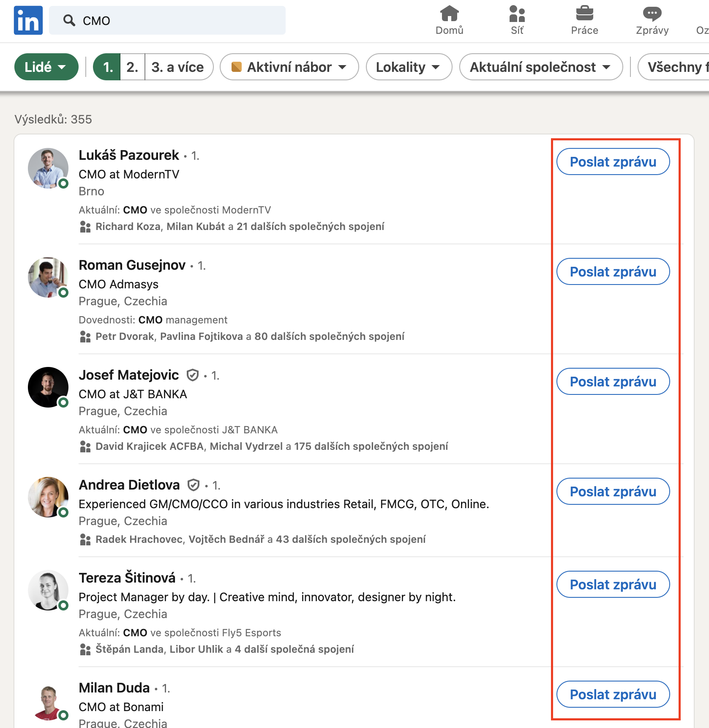The image size is (709, 728).
Task: Click the search magnifier icon
Action: [69, 20]
